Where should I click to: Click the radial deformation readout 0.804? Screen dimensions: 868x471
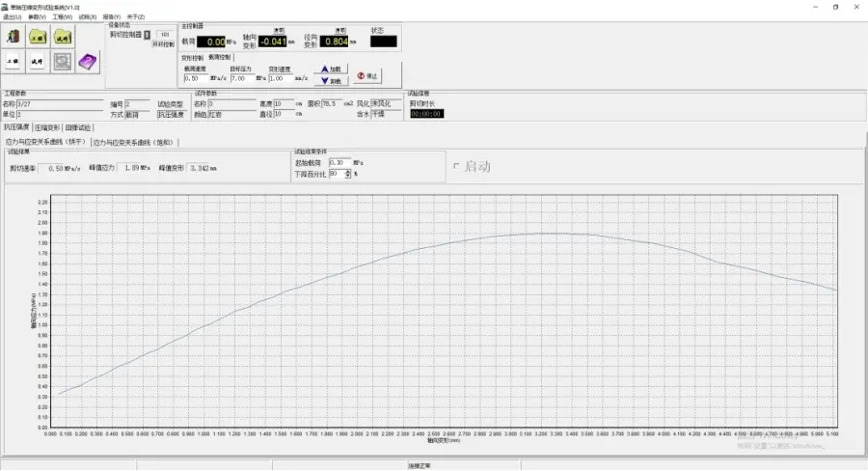coord(335,42)
